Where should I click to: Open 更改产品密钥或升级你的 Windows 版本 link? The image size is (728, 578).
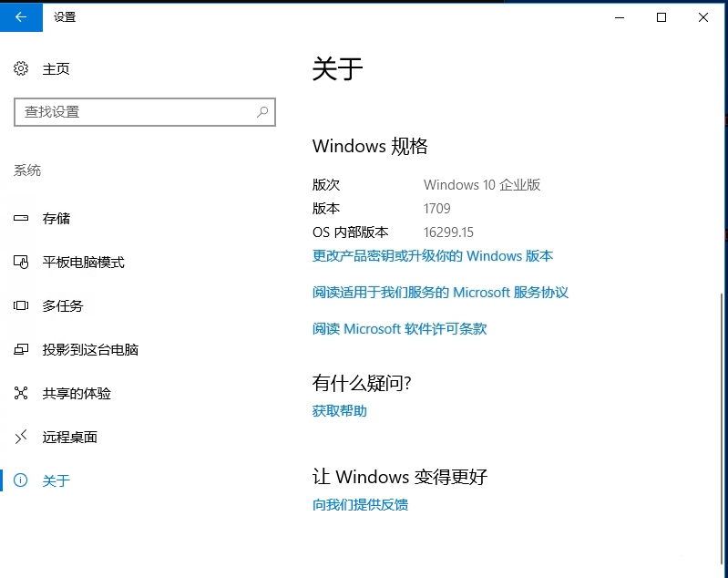point(433,256)
